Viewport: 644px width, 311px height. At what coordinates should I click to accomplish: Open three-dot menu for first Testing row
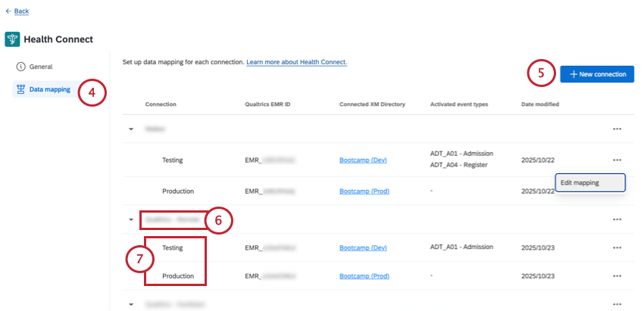click(617, 160)
